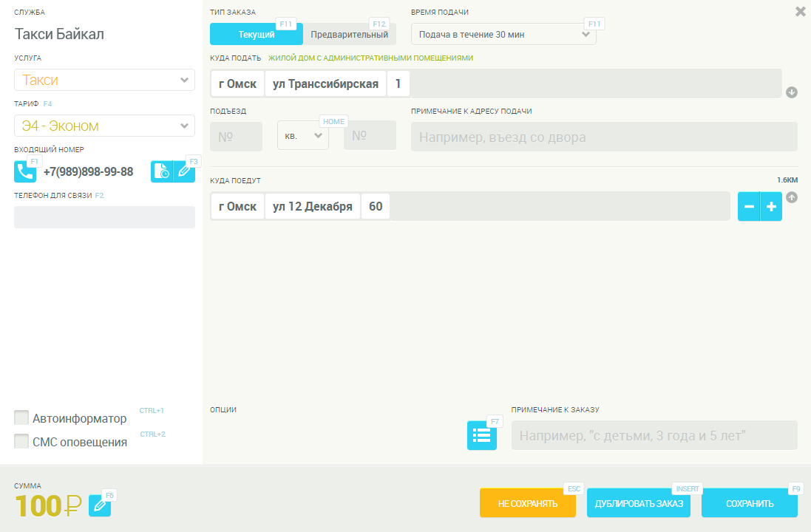Screen dimensions: 811x532
Task: Click the Сохранить button
Action: (750, 503)
